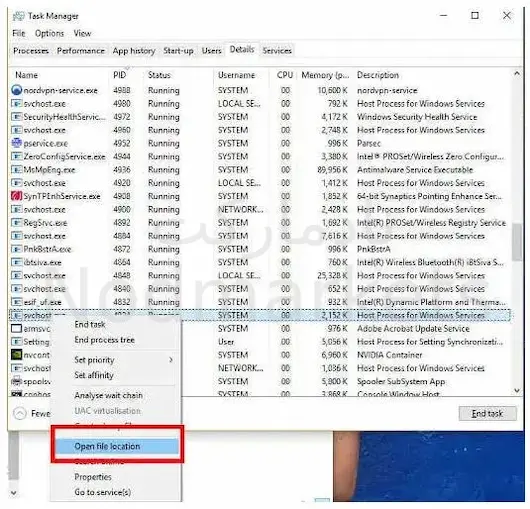Click the nvcontainer NVIDIA icon
Viewport: 530px width, 509px height.
(17, 355)
